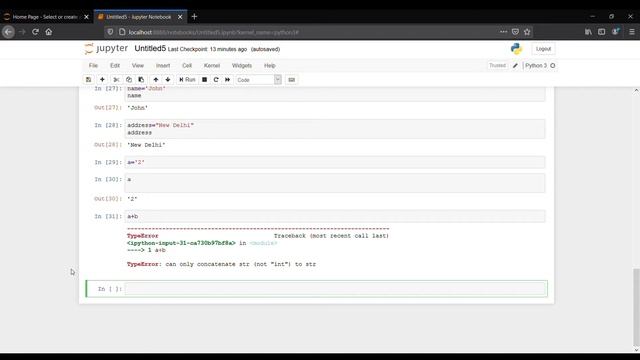Image resolution: width=640 pixels, height=360 pixels.
Task: Open the View menu
Action: tap(138, 65)
